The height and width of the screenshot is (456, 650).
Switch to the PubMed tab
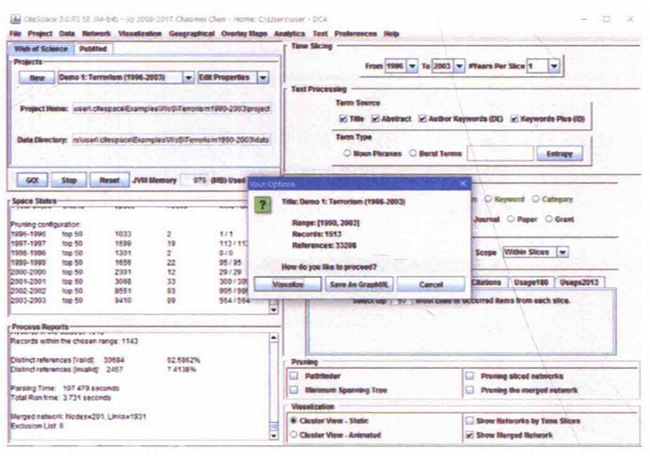(x=92, y=46)
